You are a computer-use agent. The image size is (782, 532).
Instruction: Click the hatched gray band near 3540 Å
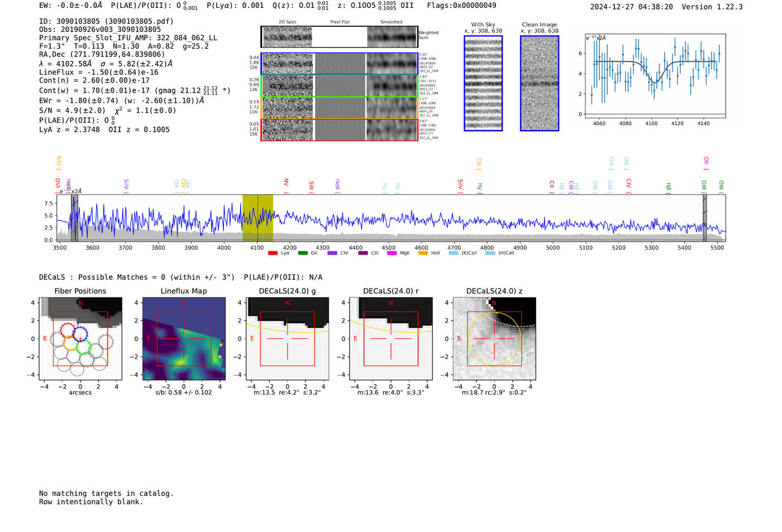[x=74, y=218]
